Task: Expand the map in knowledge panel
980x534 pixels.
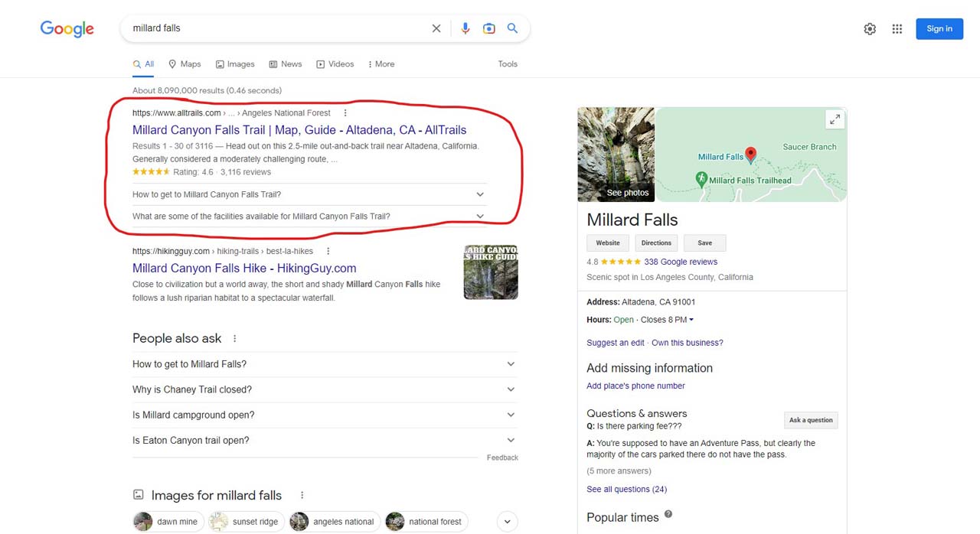Action: (x=835, y=119)
